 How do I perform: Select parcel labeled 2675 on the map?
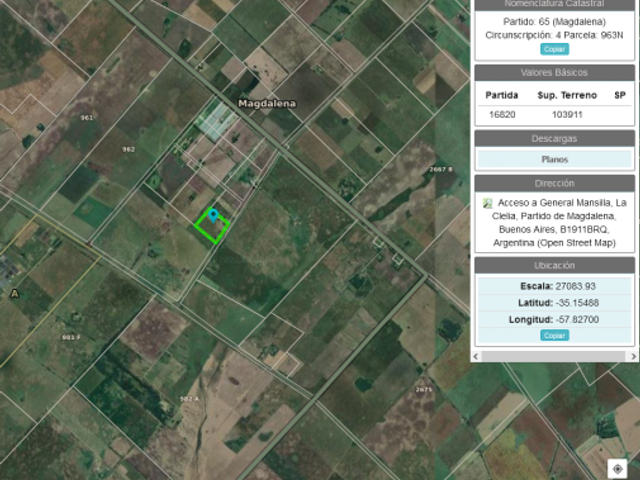click(x=424, y=390)
